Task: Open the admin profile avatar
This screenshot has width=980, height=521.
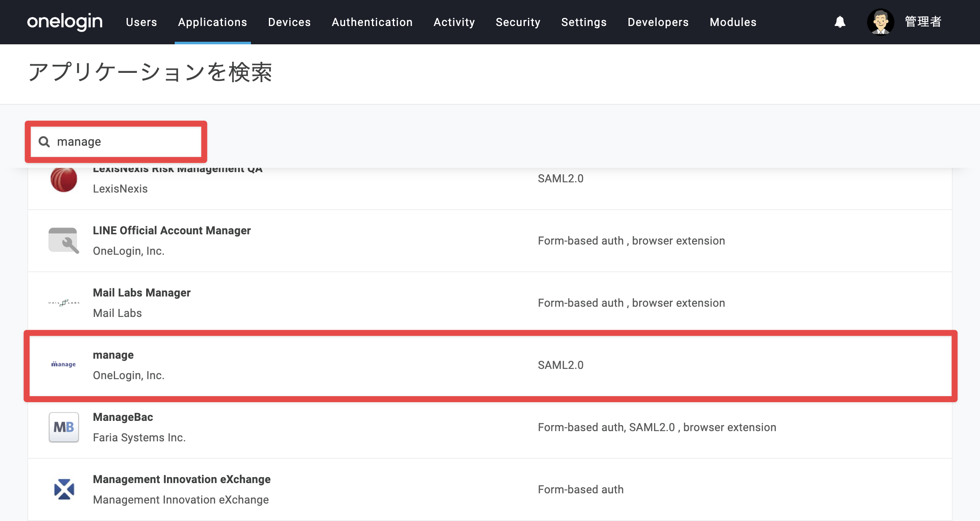Action: pos(880,22)
